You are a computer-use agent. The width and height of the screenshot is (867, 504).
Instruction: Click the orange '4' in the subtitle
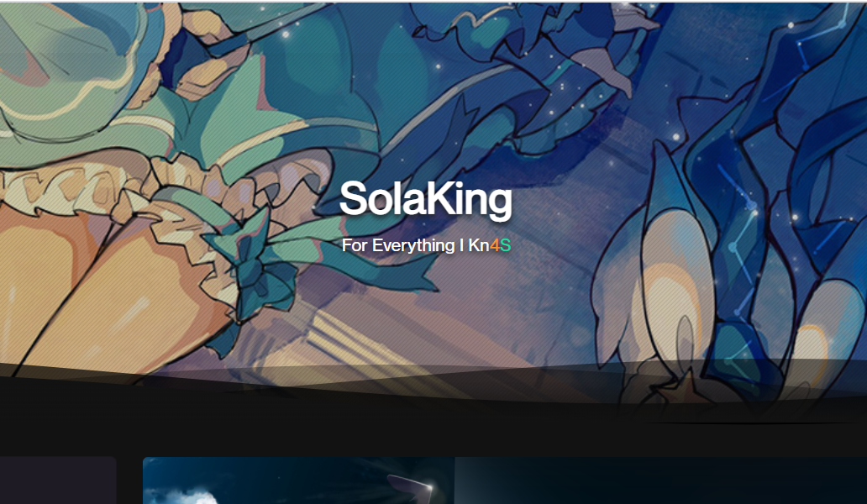[x=494, y=245]
